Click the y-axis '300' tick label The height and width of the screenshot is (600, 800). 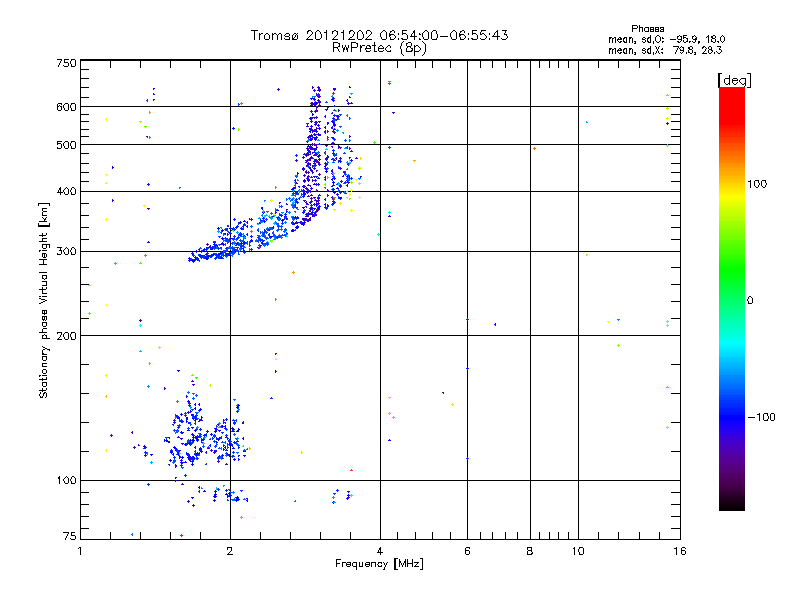66,251
